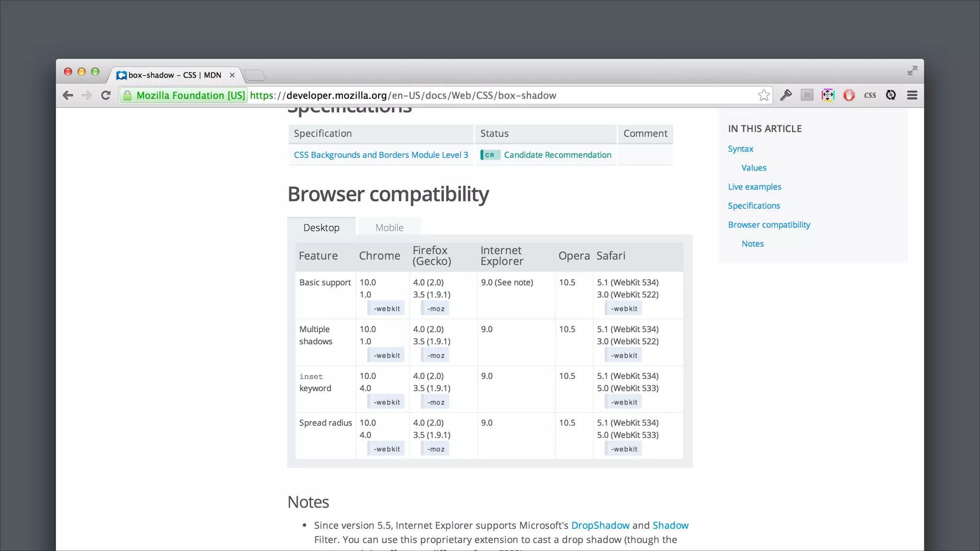This screenshot has height=551, width=980.
Task: Click the colorful resize arrows extension
Action: (x=828, y=95)
